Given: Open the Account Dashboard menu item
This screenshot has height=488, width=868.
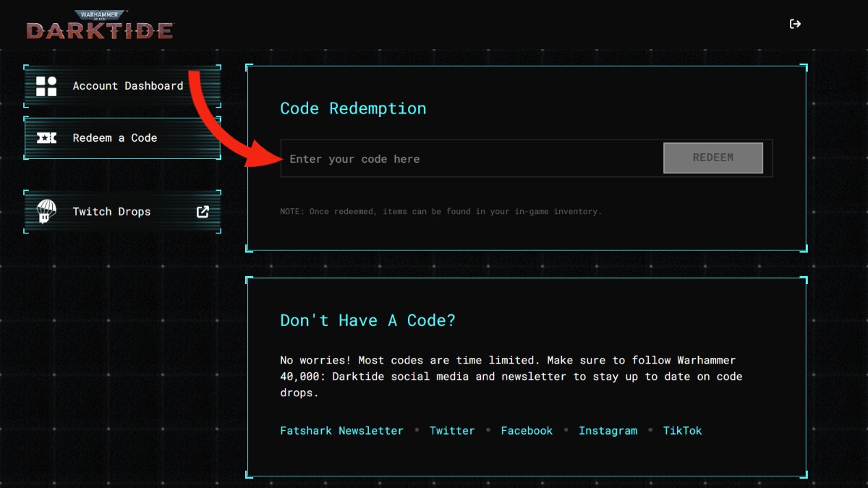Looking at the screenshot, I should pyautogui.click(x=127, y=86).
